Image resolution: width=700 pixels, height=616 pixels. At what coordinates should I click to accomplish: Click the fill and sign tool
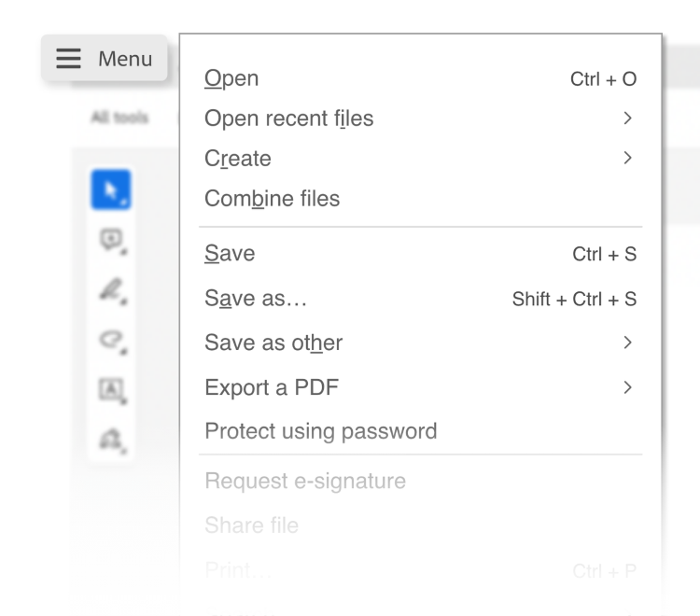[111, 437]
